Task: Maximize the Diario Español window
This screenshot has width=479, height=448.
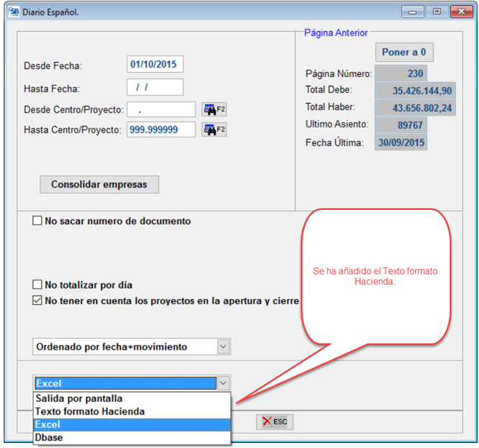Action: pyautogui.click(x=436, y=12)
